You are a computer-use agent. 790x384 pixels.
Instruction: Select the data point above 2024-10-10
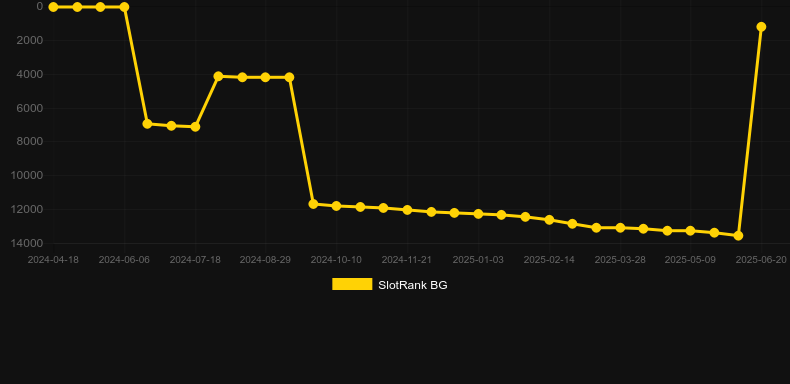pos(337,206)
